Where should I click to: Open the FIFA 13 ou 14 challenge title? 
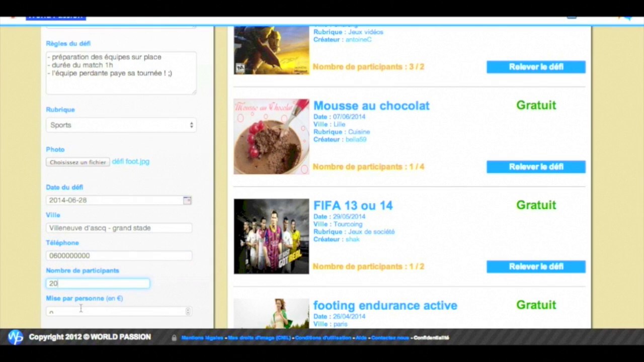(x=353, y=205)
